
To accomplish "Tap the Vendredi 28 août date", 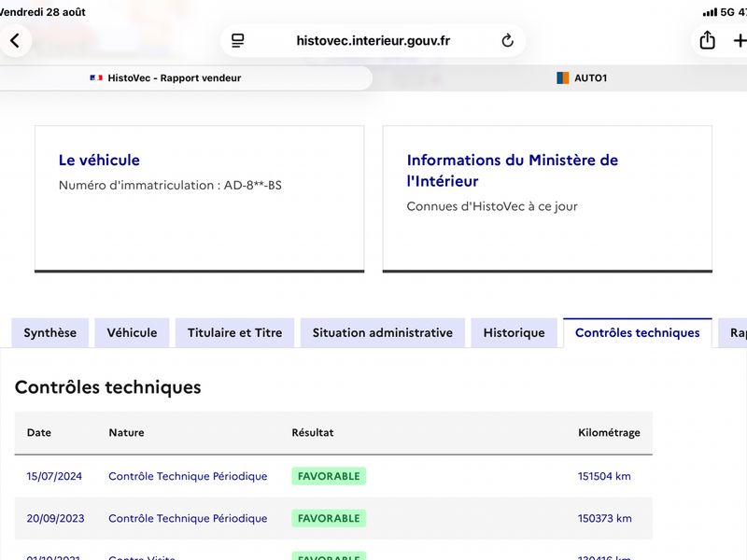I will 42,12.
